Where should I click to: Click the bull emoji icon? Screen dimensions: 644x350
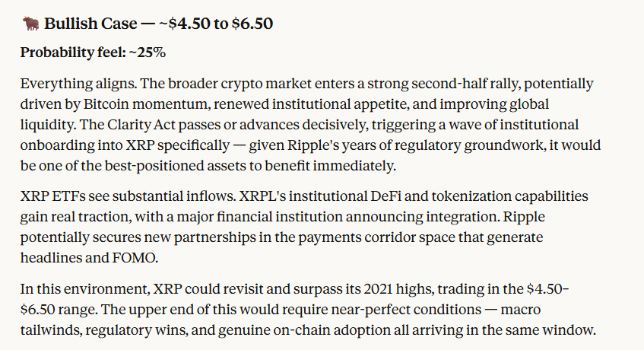click(30, 24)
